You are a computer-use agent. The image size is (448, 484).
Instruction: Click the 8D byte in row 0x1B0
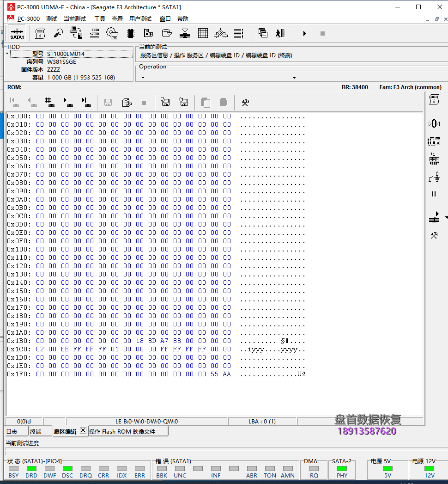click(152, 341)
